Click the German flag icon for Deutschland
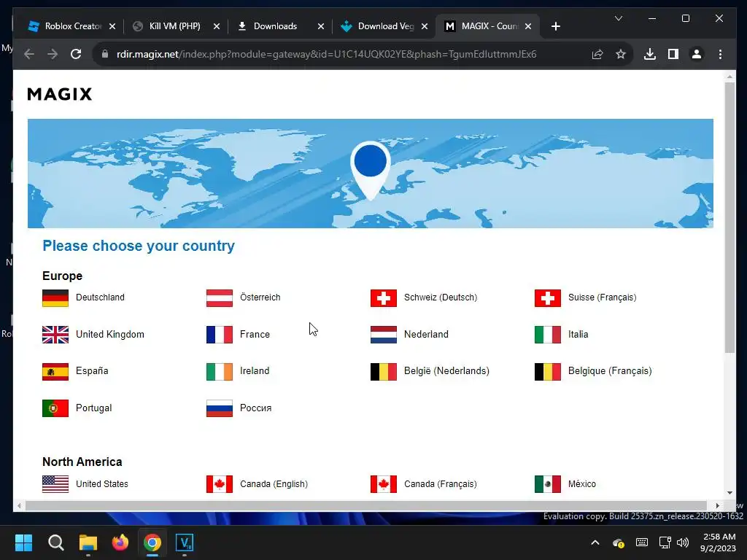Viewport: 747px width, 560px height. [x=55, y=298]
